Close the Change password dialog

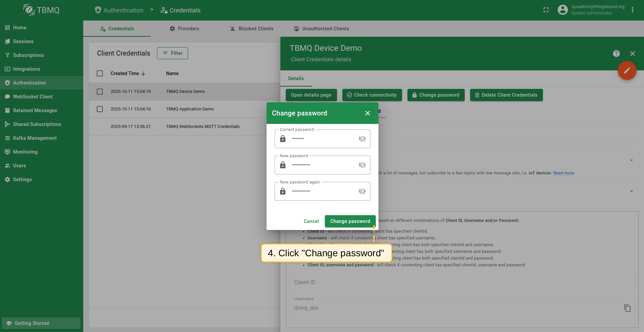368,113
